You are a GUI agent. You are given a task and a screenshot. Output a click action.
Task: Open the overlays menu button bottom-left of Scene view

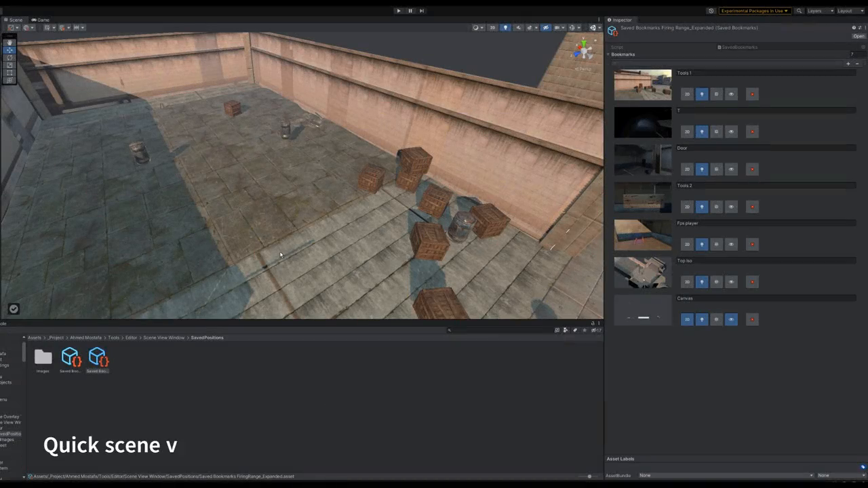pyautogui.click(x=14, y=309)
